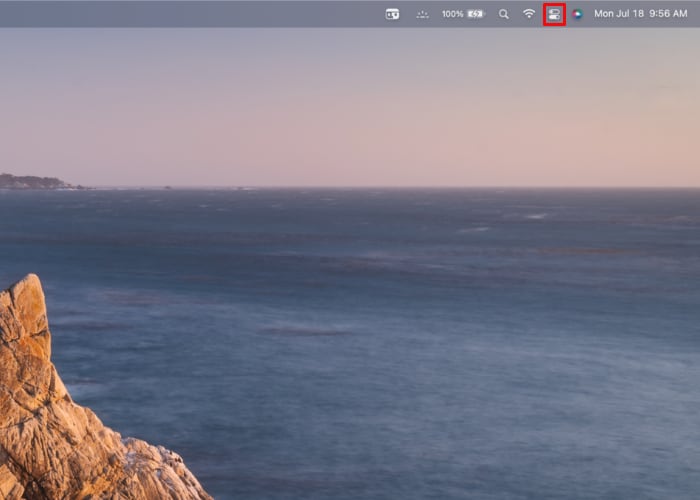Open battery status showing 100%

pos(463,14)
